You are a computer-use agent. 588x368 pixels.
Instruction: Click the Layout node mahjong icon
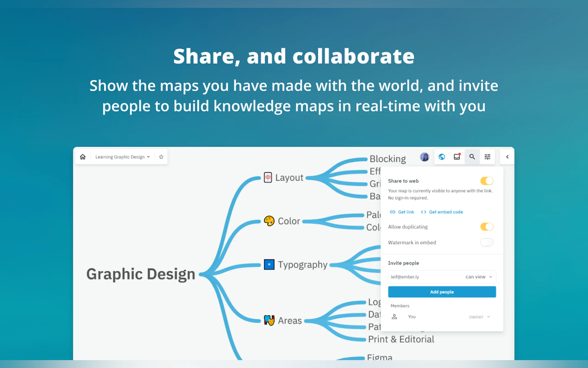click(268, 178)
